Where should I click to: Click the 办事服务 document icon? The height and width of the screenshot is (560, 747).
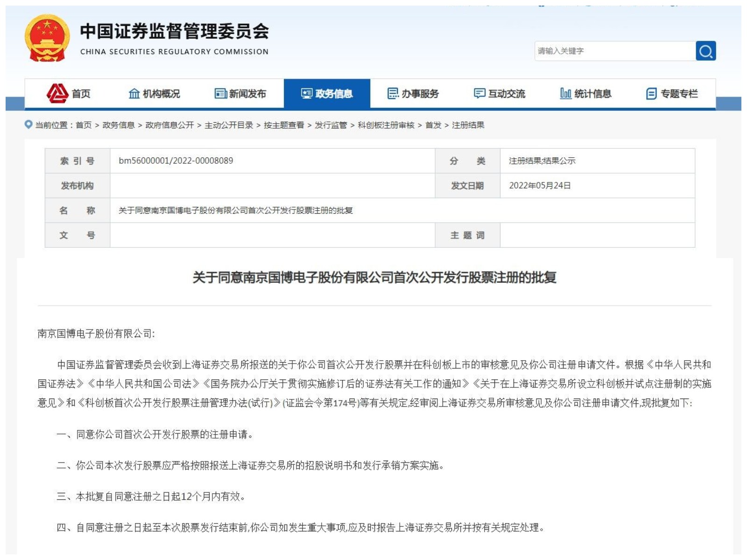[x=393, y=94]
